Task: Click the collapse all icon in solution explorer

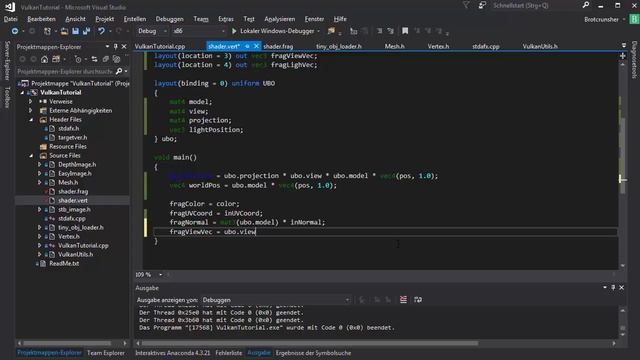Action: pyautogui.click(x=105, y=59)
